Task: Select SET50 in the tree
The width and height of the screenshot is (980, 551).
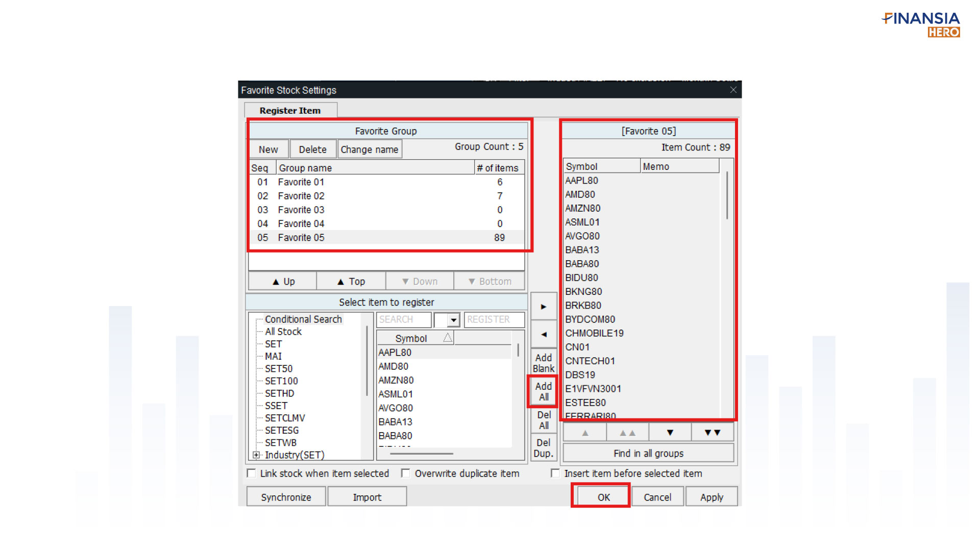Action: coord(279,368)
